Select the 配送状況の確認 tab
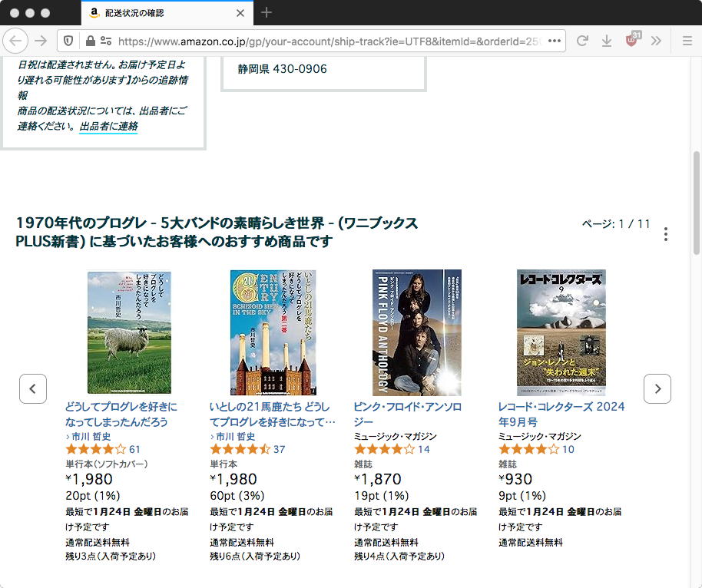The image size is (702, 588). point(167,13)
